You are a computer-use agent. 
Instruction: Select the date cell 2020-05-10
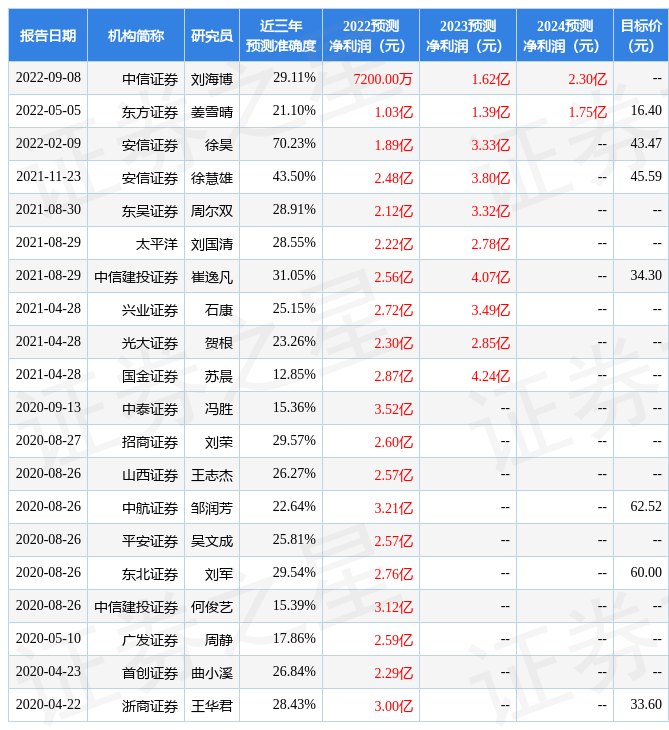point(48,639)
